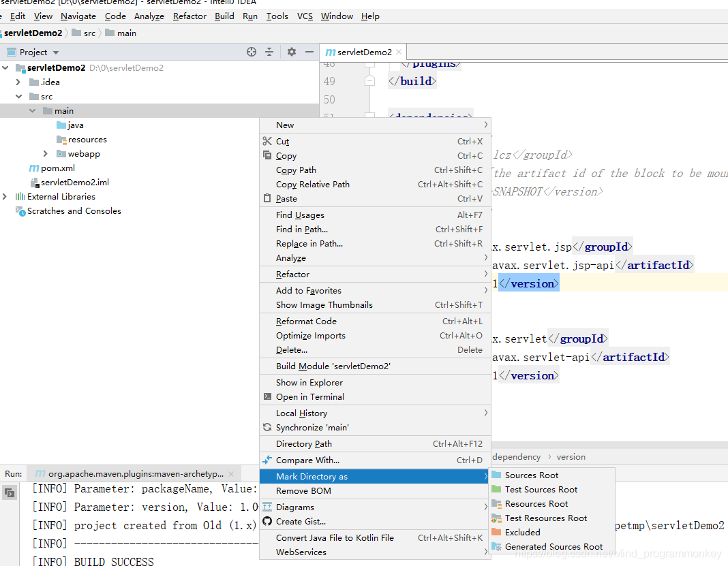Open Project panel settings gear
The height and width of the screenshot is (566, 728).
click(292, 52)
